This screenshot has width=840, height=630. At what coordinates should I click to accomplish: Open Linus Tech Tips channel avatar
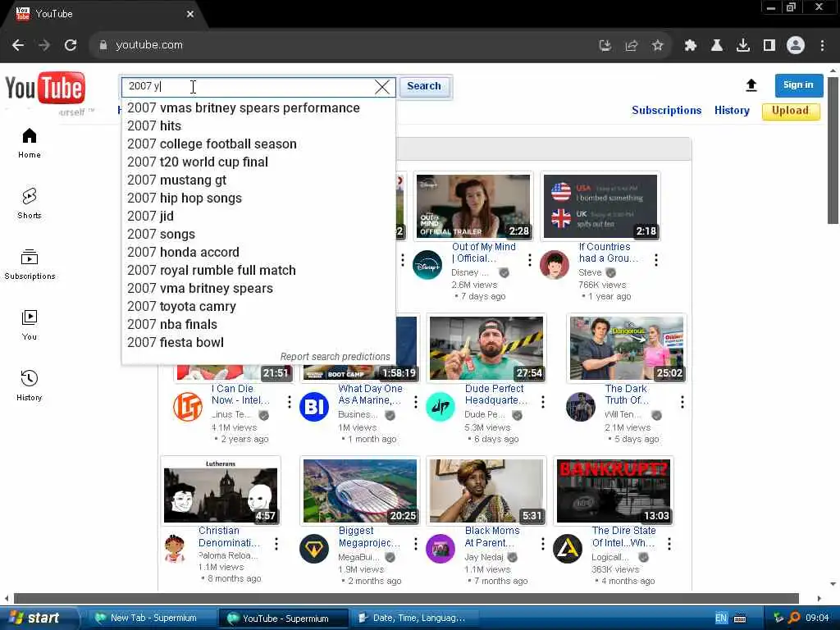coord(188,407)
